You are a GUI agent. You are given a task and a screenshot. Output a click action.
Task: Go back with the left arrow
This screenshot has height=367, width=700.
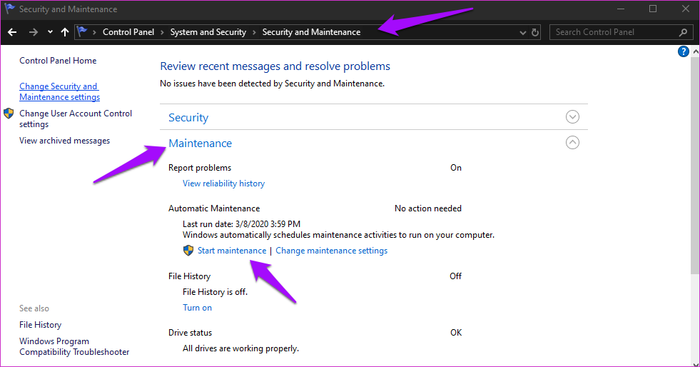point(12,32)
